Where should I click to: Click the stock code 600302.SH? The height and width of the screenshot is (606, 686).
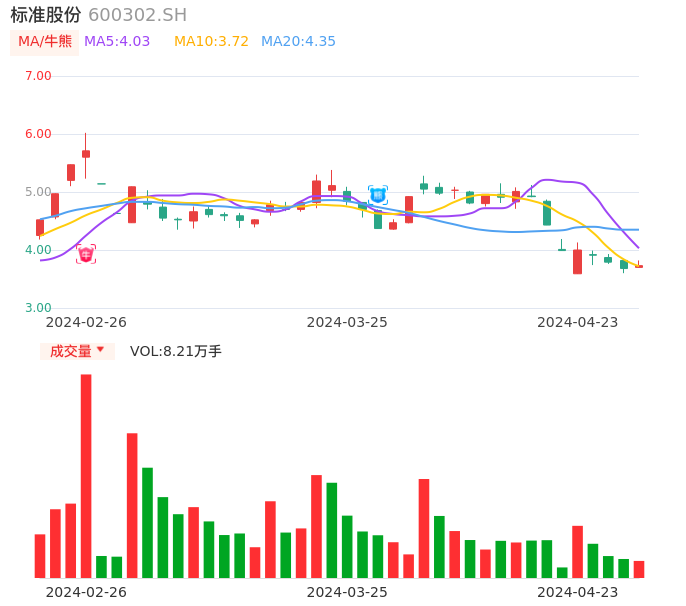[137, 15]
